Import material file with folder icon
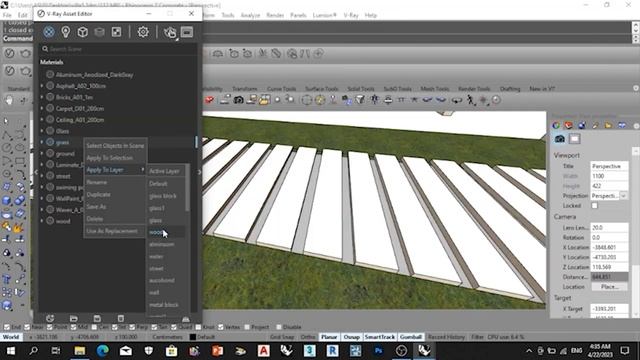The image size is (640, 360). coord(74,318)
